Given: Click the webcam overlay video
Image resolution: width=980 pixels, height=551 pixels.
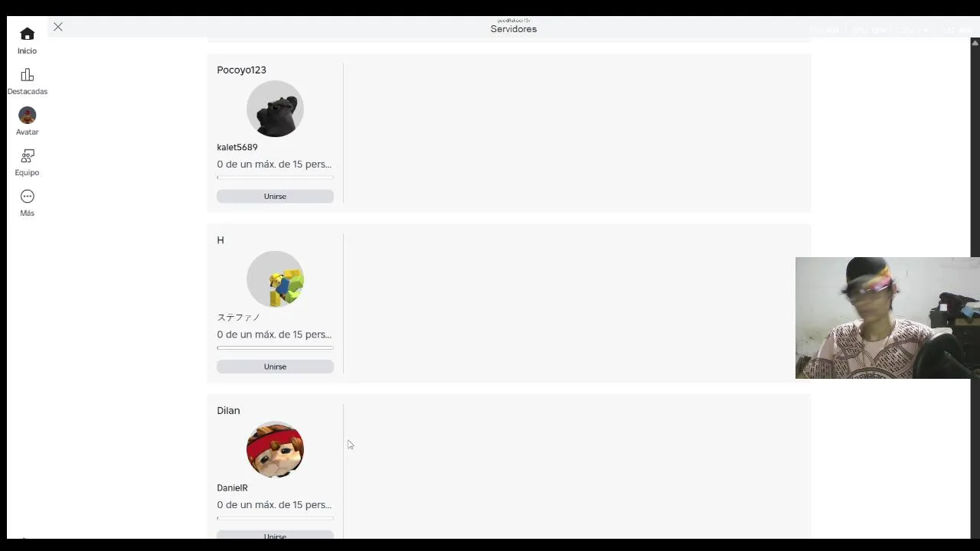Looking at the screenshot, I should click(887, 318).
